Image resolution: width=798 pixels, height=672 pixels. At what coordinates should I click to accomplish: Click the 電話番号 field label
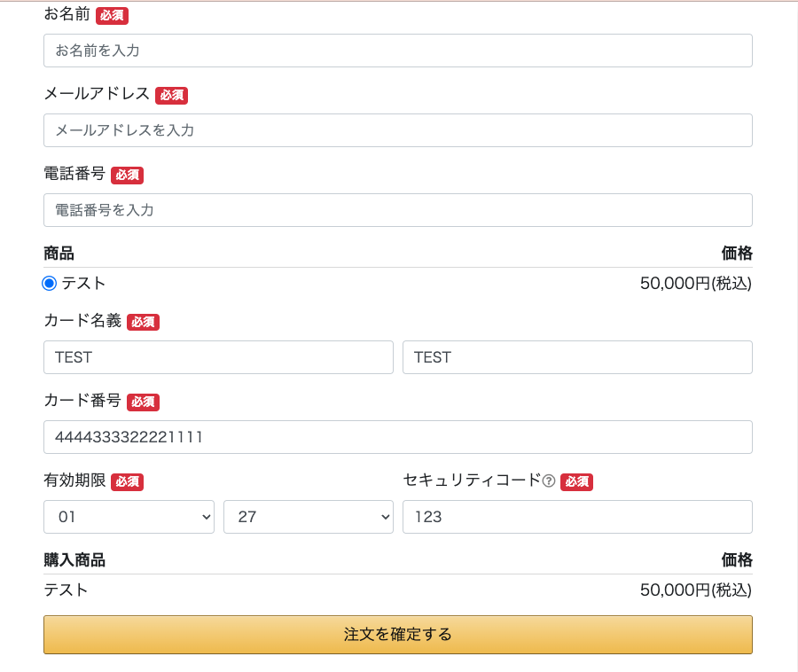pyautogui.click(x=74, y=174)
